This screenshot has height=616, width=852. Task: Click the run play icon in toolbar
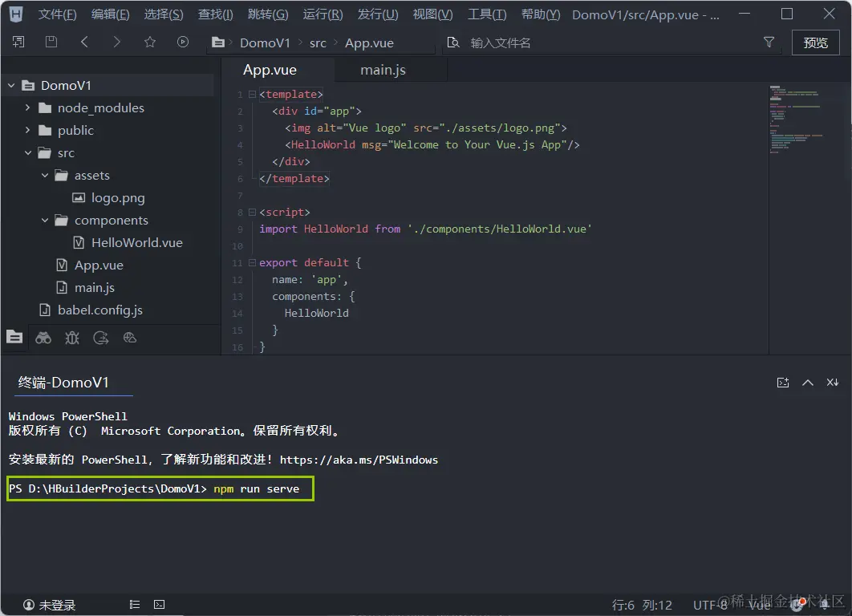pyautogui.click(x=183, y=42)
